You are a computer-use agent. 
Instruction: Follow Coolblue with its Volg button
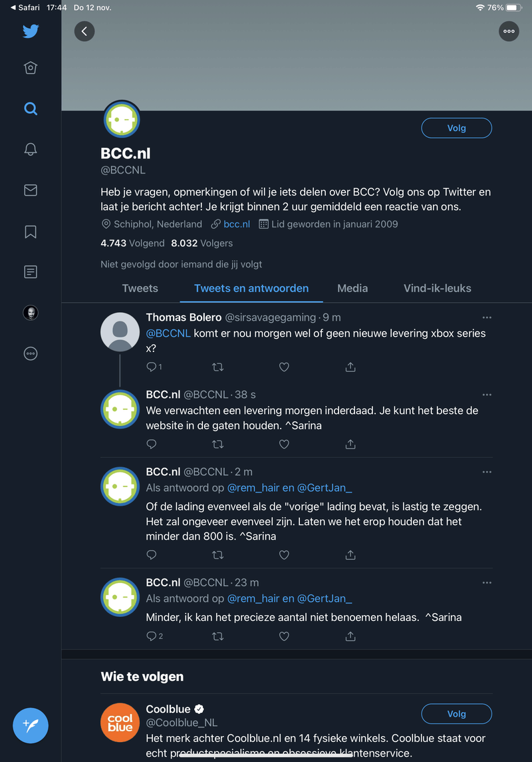[456, 713]
